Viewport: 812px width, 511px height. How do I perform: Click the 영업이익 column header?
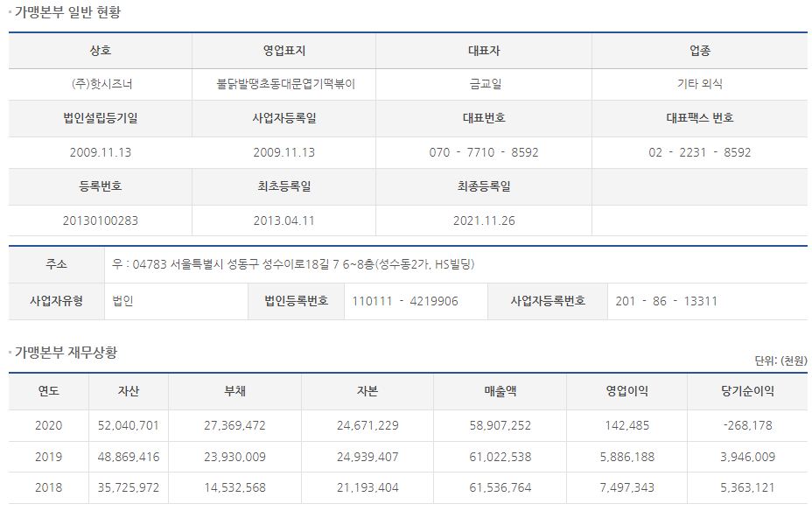point(627,391)
